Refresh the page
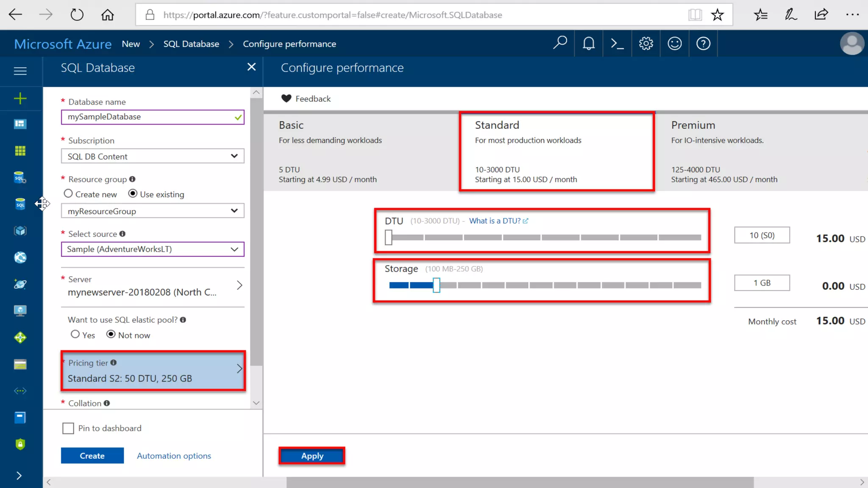This screenshot has height=488, width=868. click(x=77, y=15)
